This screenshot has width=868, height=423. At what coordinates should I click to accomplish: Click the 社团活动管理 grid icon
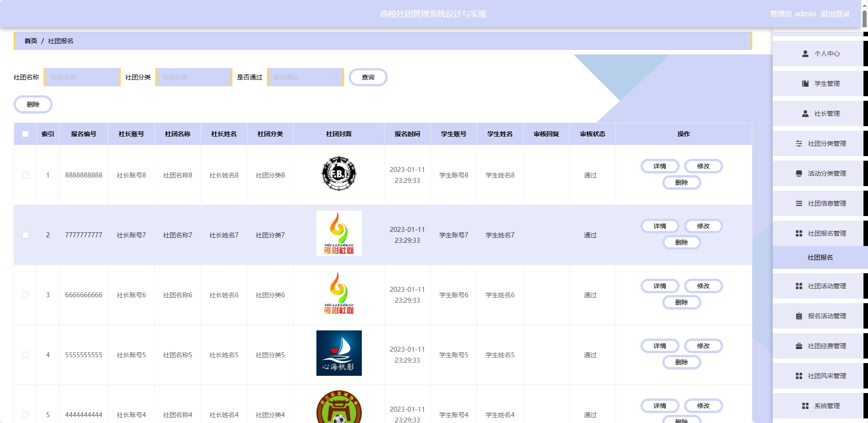click(x=799, y=286)
